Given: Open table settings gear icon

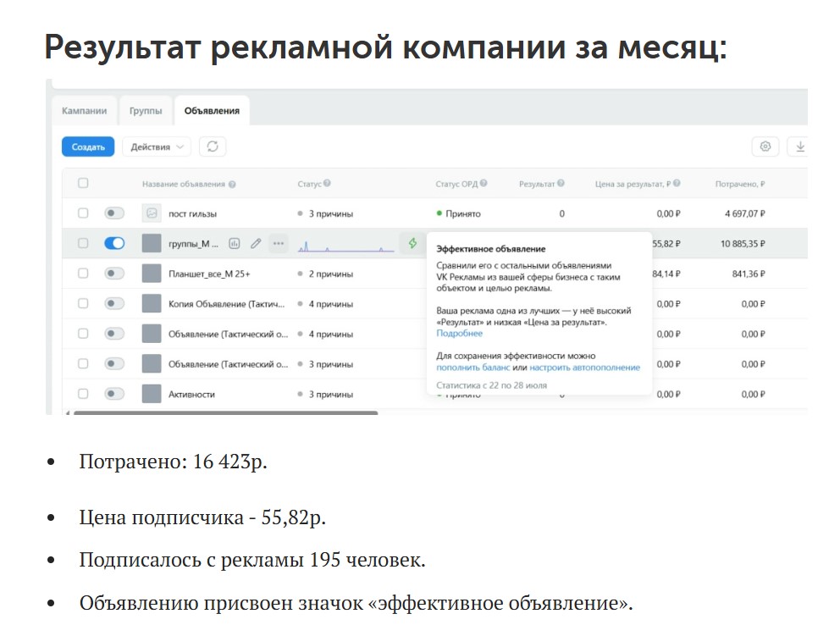Looking at the screenshot, I should pyautogui.click(x=765, y=147).
